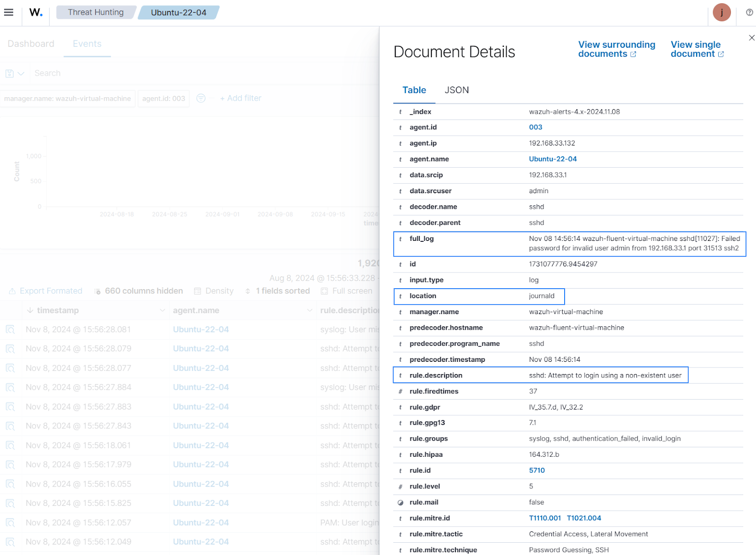Inspect document at Nov 8 15:56:27.883
This screenshot has height=555, width=756.
pyautogui.click(x=10, y=407)
